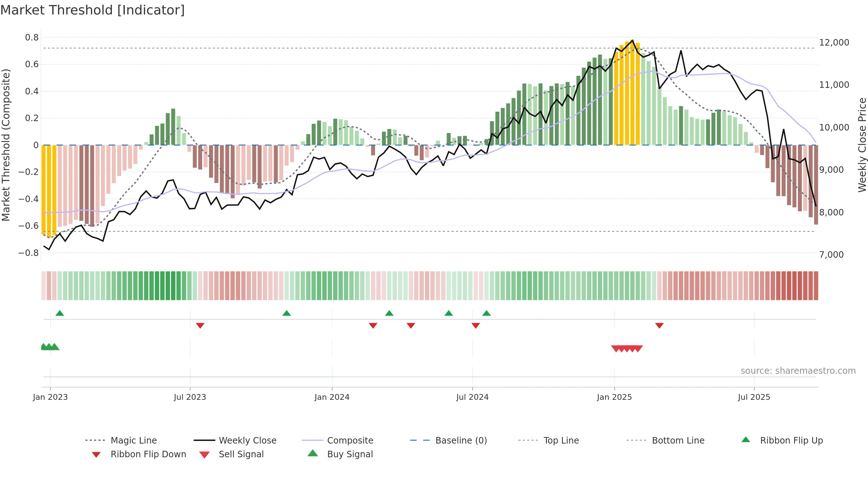The image size is (868, 488).
Task: Click the Ribbon Flip Down marker just after Jul 2023
Action: click(200, 326)
